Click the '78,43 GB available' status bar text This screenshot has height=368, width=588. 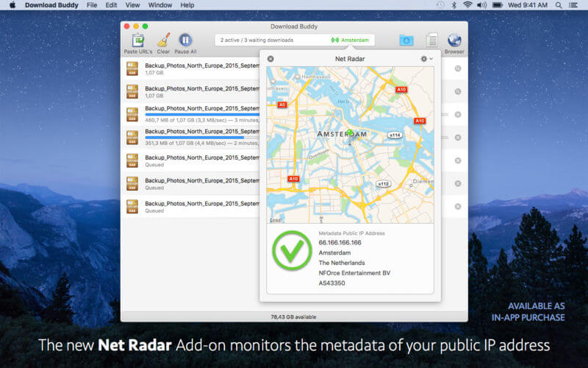(293, 317)
